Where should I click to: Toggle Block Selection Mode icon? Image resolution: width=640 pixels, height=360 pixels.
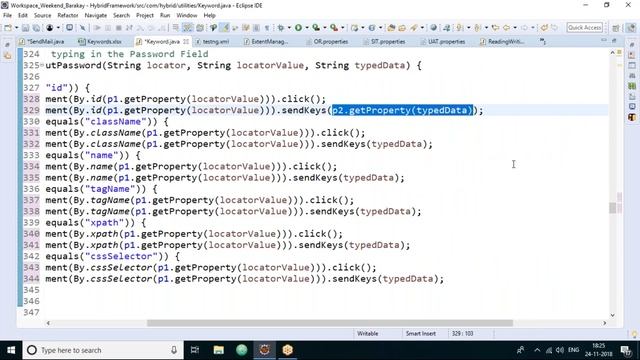(x=256, y=28)
